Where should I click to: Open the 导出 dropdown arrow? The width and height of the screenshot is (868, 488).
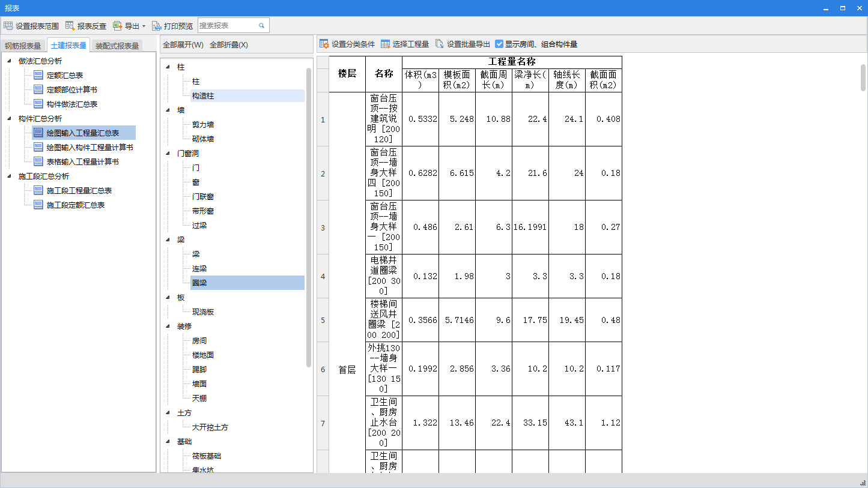[x=144, y=26]
